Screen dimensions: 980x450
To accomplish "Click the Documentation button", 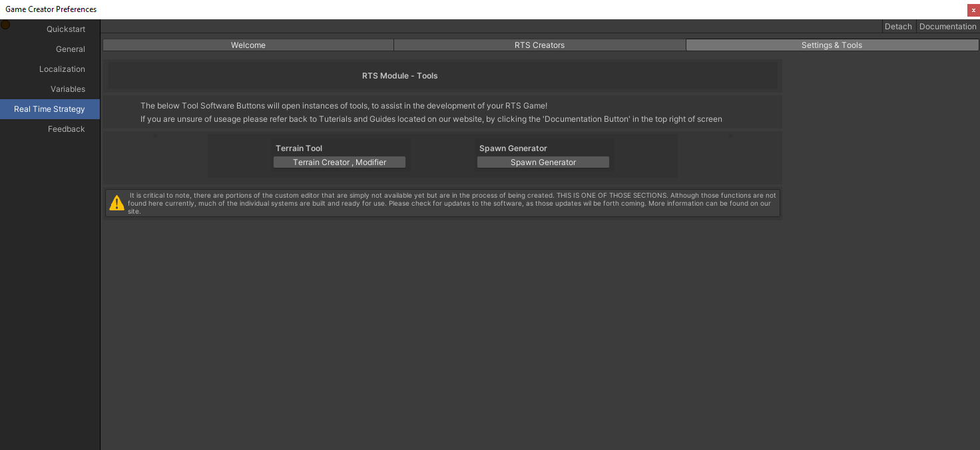I will [947, 26].
